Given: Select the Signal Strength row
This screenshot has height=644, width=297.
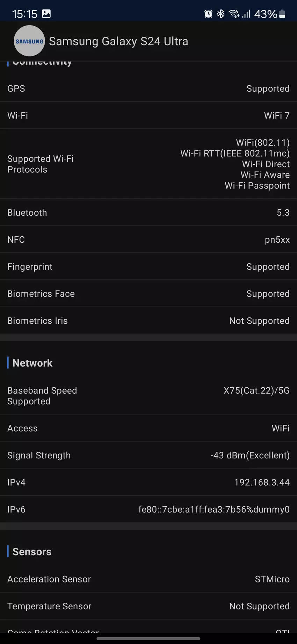Looking at the screenshot, I should 148,455.
